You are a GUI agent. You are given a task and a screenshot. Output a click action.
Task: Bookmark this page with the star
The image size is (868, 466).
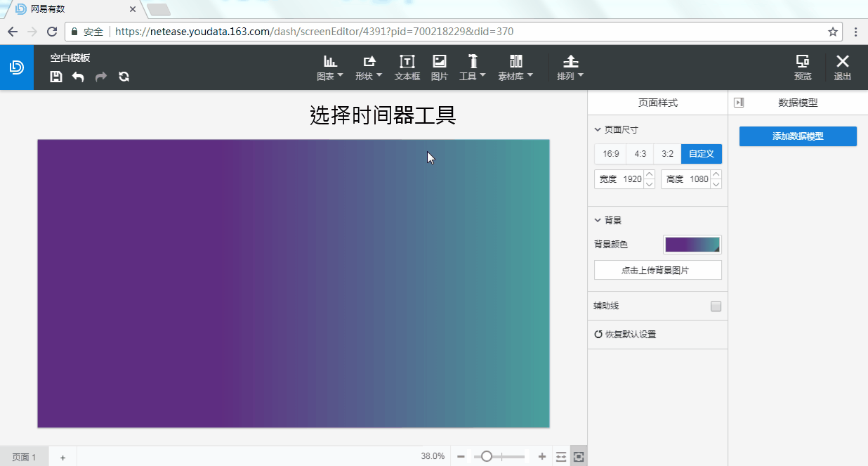coord(833,32)
